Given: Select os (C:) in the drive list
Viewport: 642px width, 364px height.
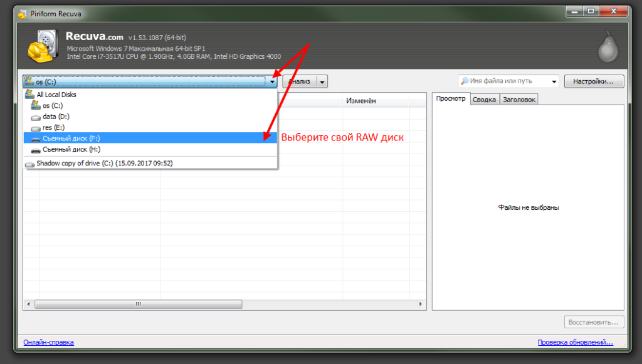Looking at the screenshot, I should point(150,105).
